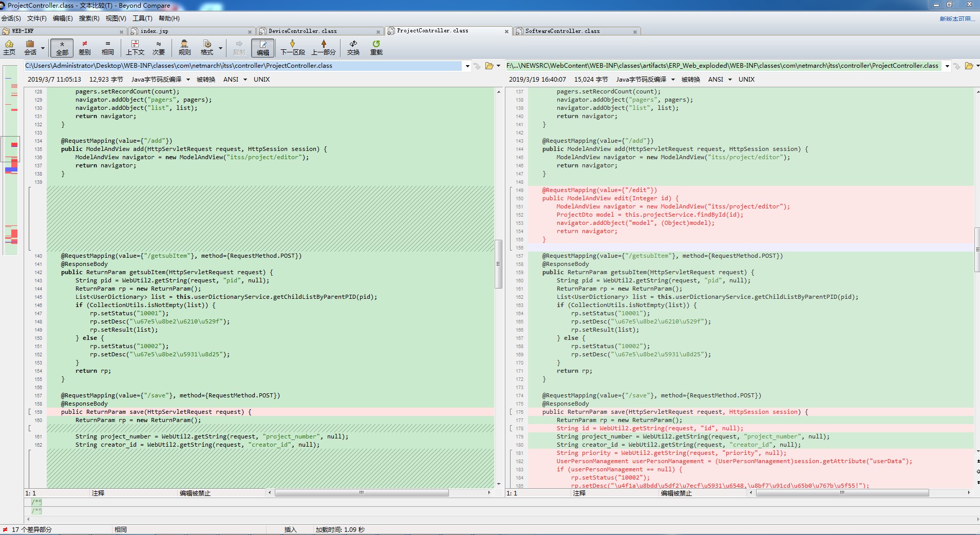The width and height of the screenshot is (980, 535).
Task: Click the left file path field
Action: pyautogui.click(x=243, y=66)
